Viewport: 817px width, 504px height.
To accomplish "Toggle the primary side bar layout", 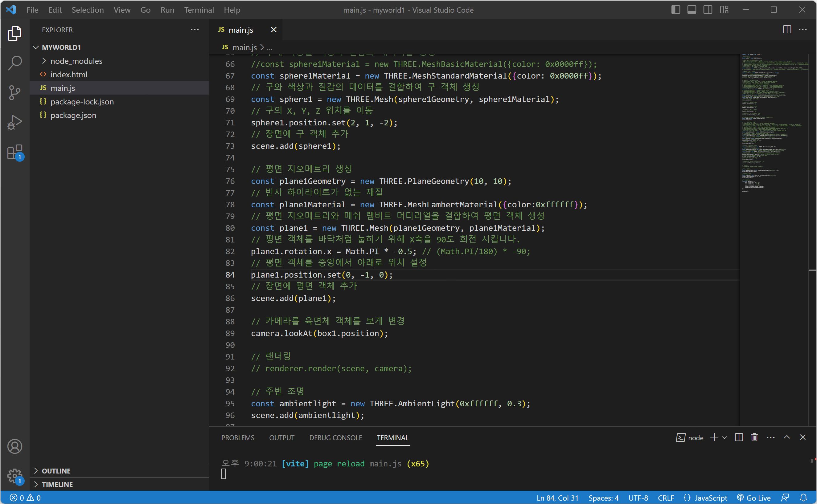I will [675, 10].
